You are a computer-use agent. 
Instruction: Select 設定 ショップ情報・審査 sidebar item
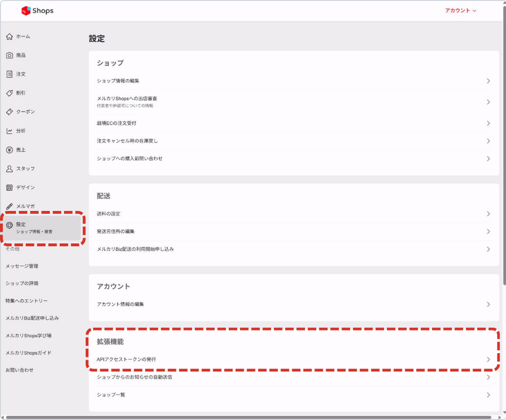(42, 228)
